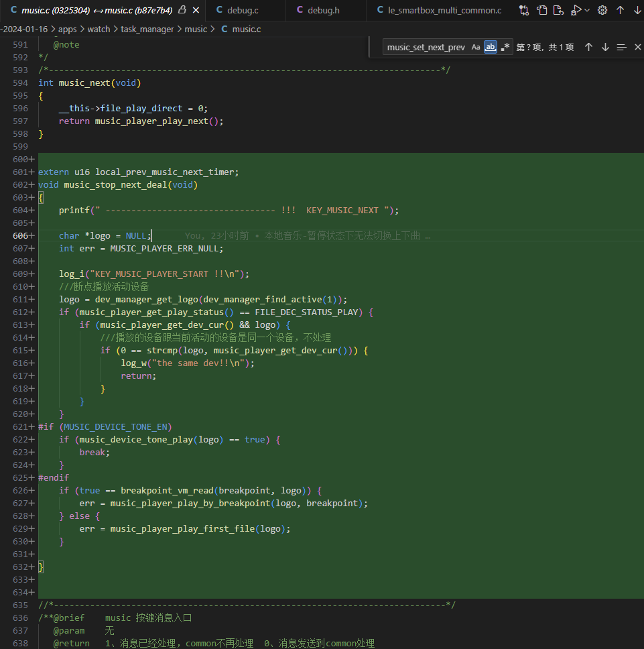Click line number 621 in the gutter
Screen dimensions: 644x649
tap(20, 427)
